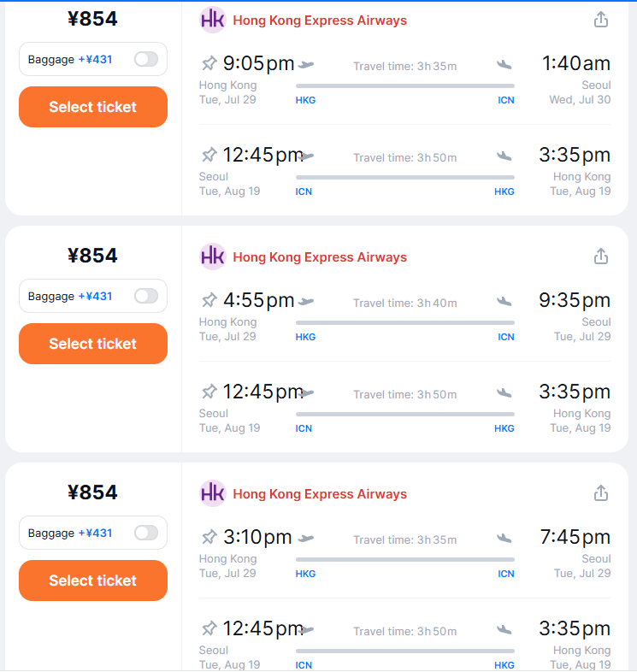Pin the 12:45pm return in third ticket
637x672 pixels.
tap(209, 628)
